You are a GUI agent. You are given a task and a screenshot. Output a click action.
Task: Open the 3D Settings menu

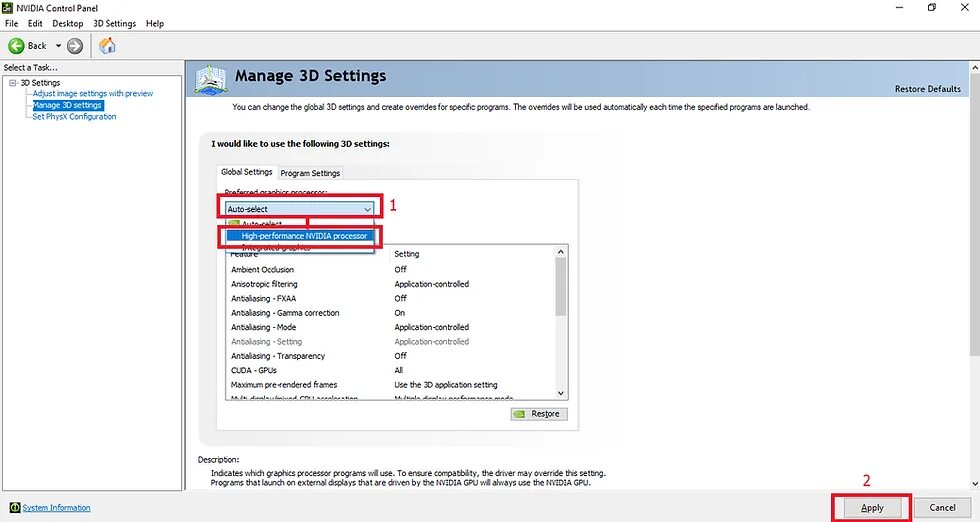coord(114,23)
